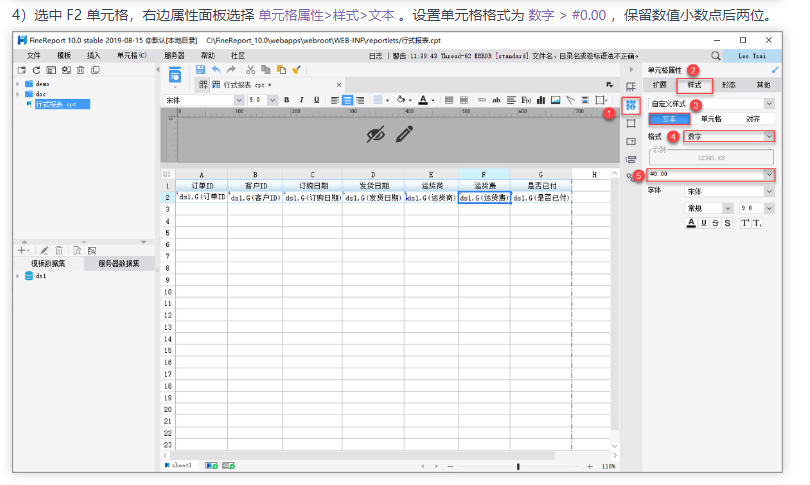Click the delete trash icon in the file panel
This screenshot has height=485, width=810.
coord(81,70)
